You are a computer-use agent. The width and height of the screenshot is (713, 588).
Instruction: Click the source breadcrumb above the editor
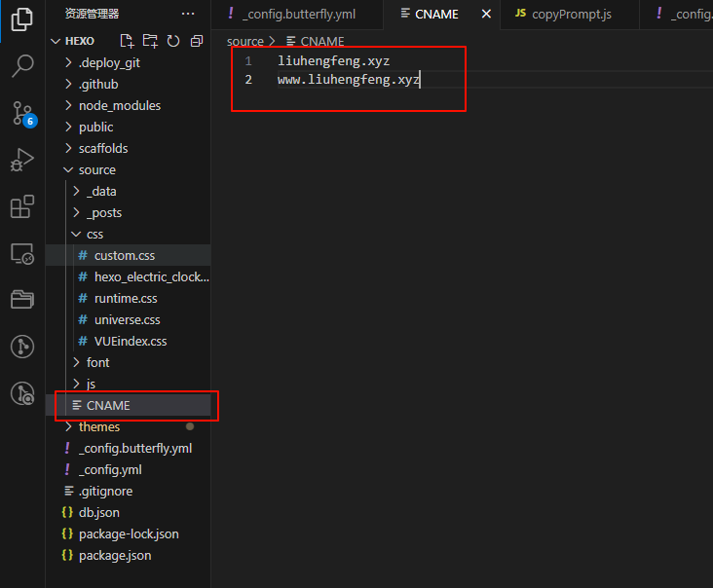pos(244,41)
